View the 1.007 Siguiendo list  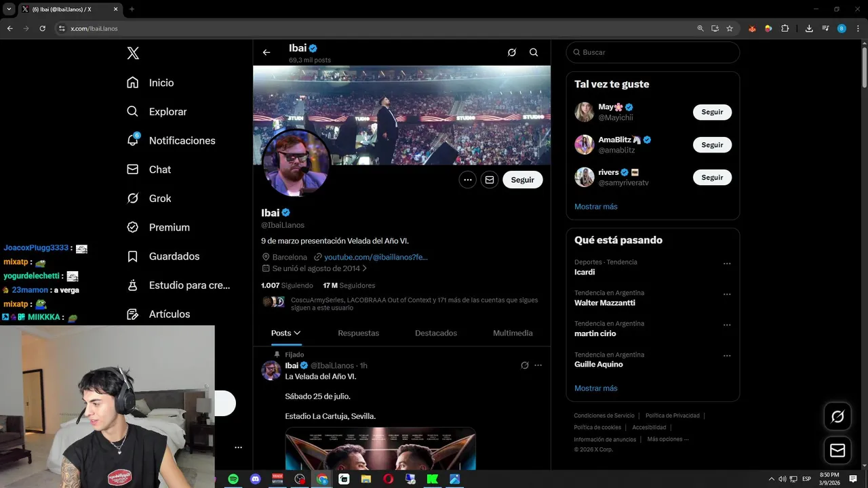(287, 285)
